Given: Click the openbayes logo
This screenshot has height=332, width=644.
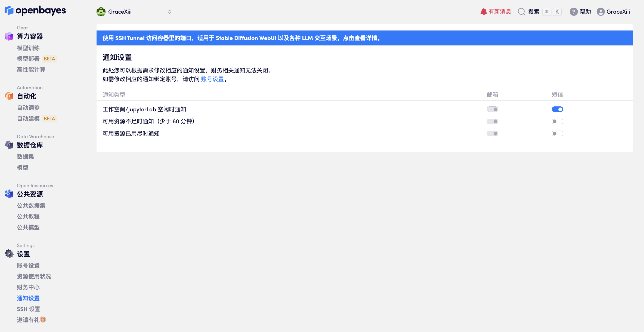Looking at the screenshot, I should (35, 10).
